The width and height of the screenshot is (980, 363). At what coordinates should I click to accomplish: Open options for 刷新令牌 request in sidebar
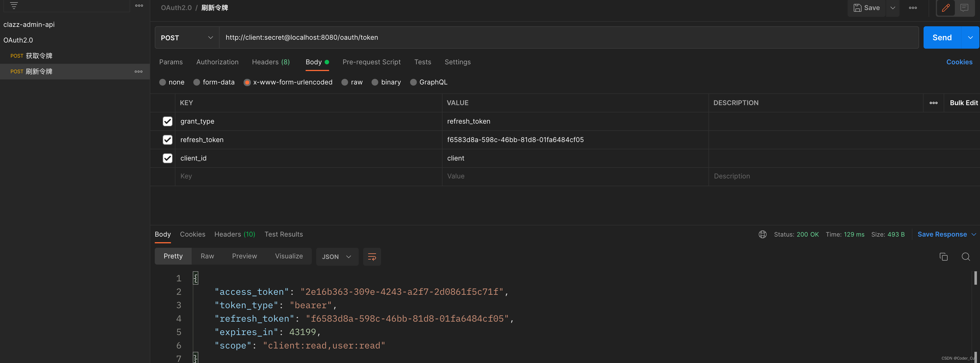(139, 71)
